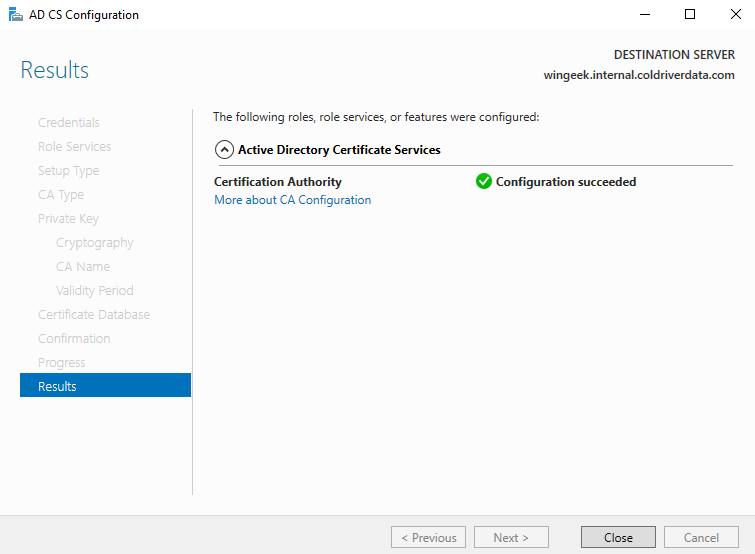This screenshot has width=755, height=554.
Task: Jump to the CA Type step
Action: click(x=61, y=195)
